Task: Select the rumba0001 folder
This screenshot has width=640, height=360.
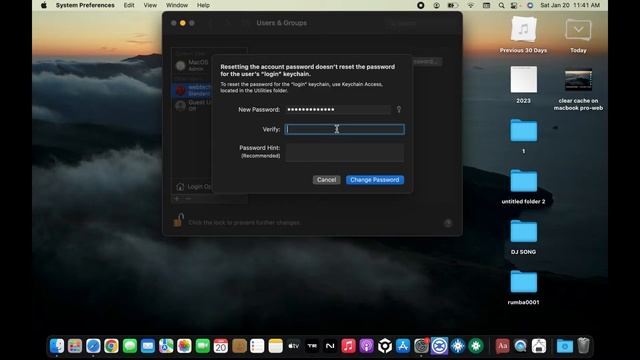Action: tap(524, 287)
